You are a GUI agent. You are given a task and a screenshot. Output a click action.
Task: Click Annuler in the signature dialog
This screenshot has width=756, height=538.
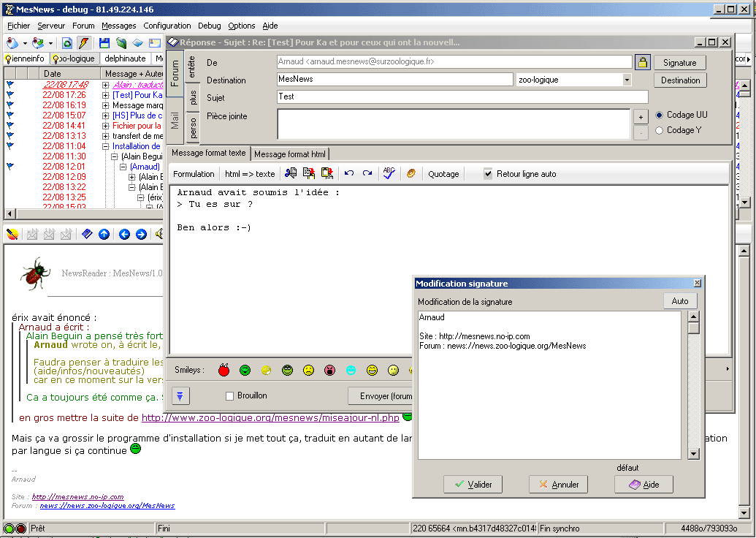coord(558,484)
